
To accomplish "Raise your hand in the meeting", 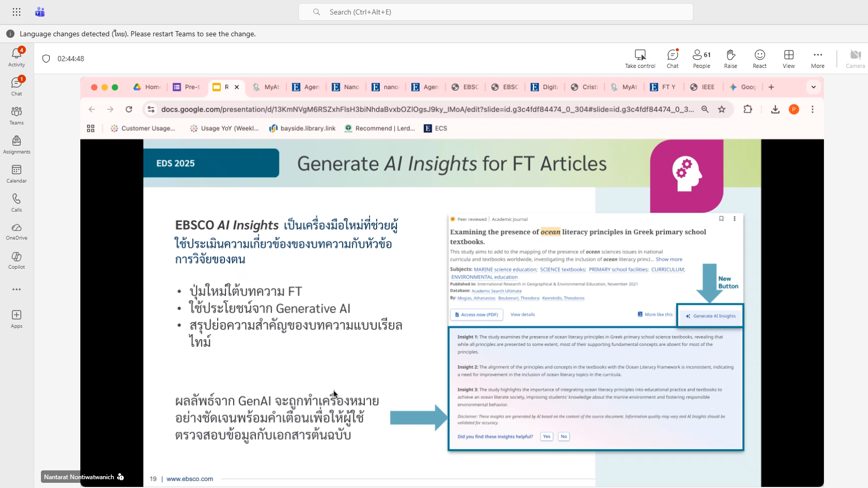I will 731,59.
